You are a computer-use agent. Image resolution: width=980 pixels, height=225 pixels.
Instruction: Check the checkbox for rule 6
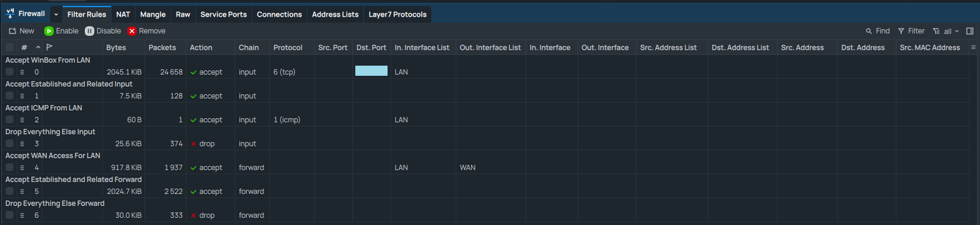[x=10, y=215]
